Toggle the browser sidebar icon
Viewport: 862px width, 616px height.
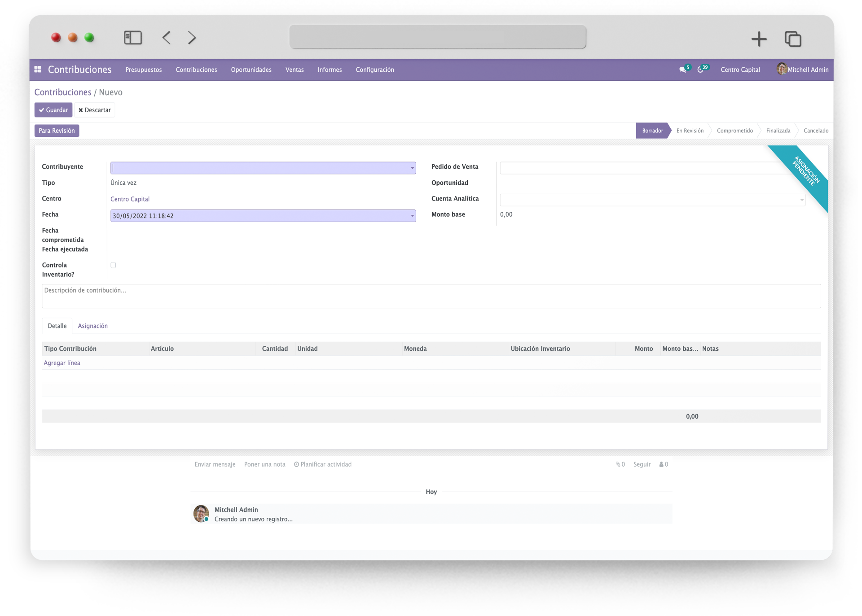tap(132, 38)
